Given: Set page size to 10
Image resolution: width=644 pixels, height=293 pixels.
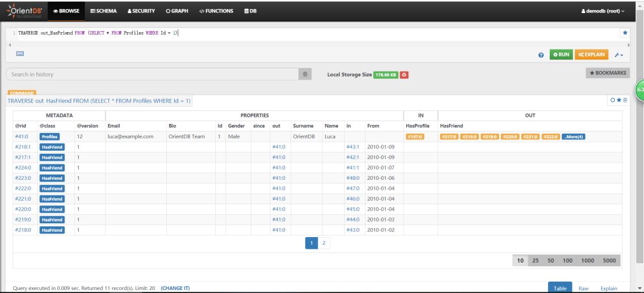Looking at the screenshot, I should [x=520, y=261].
